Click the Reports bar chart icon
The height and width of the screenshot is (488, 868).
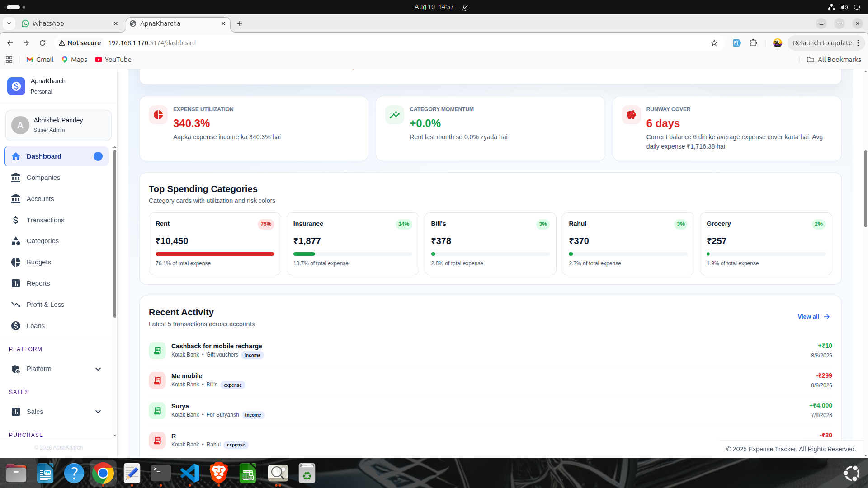click(16, 283)
